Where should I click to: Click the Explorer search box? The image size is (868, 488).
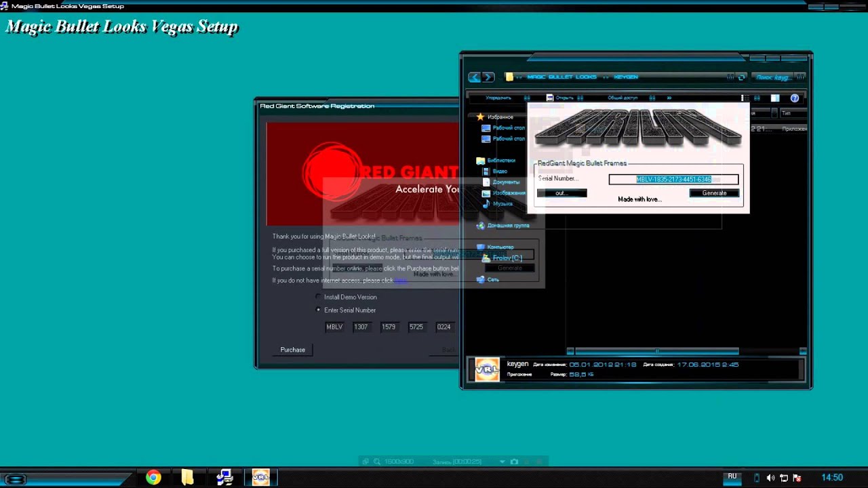778,77
